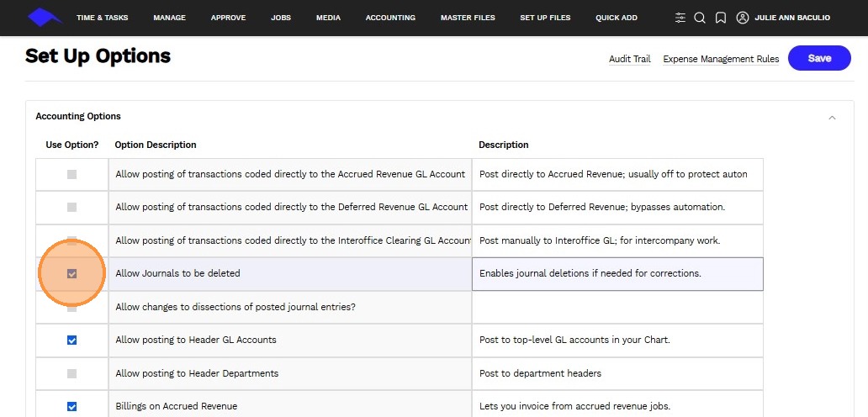
Task: Open the Quick Add menu
Action: pyautogui.click(x=617, y=18)
